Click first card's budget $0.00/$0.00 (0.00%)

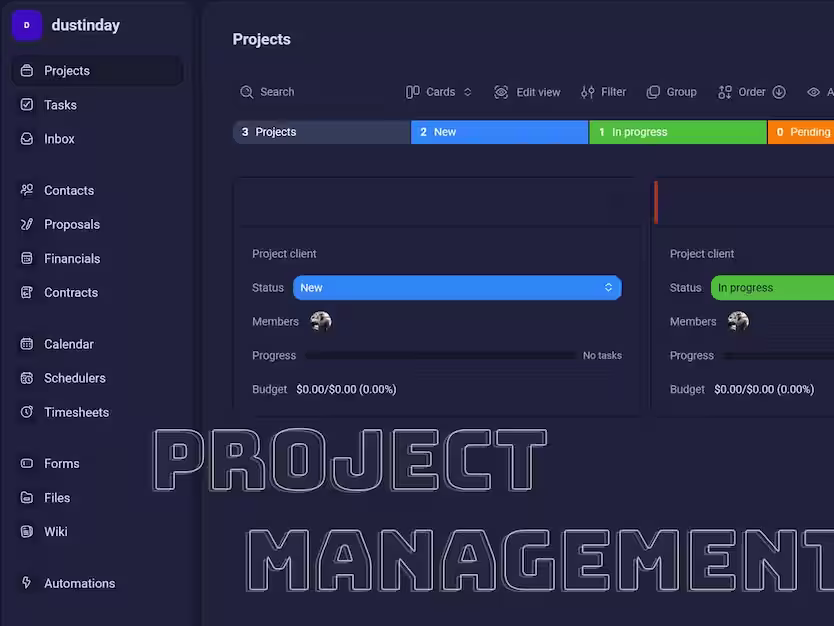[346, 389]
